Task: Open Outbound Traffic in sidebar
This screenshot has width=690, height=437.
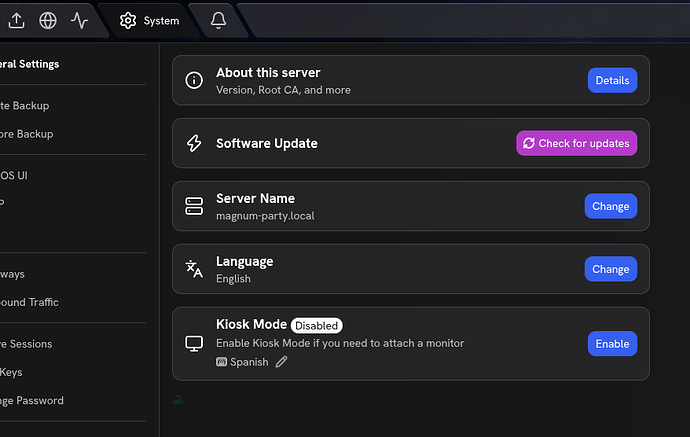Action: click(29, 302)
